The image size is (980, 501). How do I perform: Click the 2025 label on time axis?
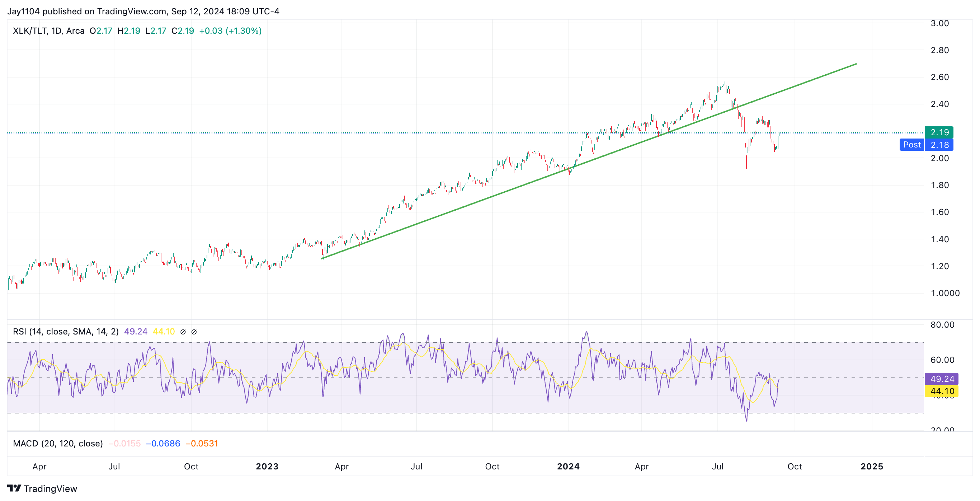tap(872, 466)
